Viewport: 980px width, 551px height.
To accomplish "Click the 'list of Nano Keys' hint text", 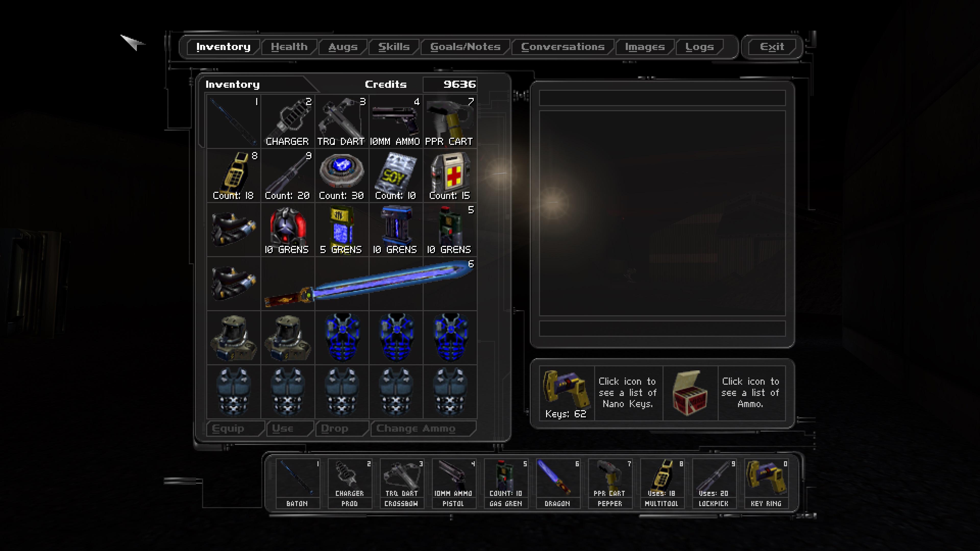I will 628,393.
